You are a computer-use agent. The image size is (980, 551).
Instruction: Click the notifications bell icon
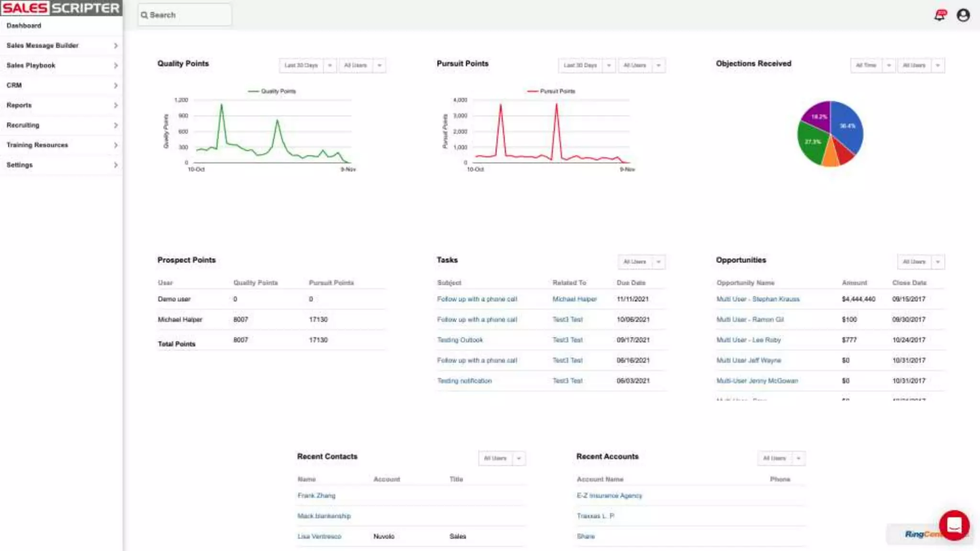940,15
